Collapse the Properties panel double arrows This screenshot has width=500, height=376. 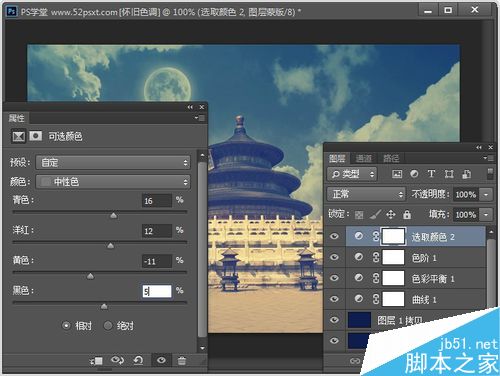click(x=190, y=107)
